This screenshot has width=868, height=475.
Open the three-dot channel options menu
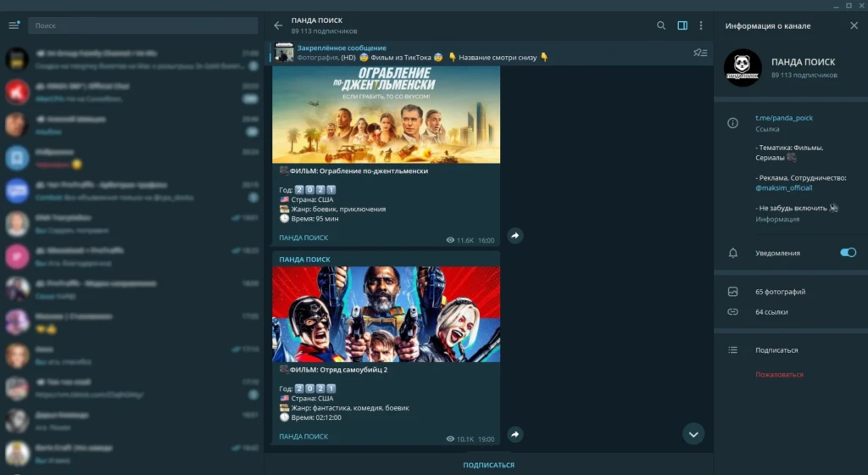click(x=701, y=25)
